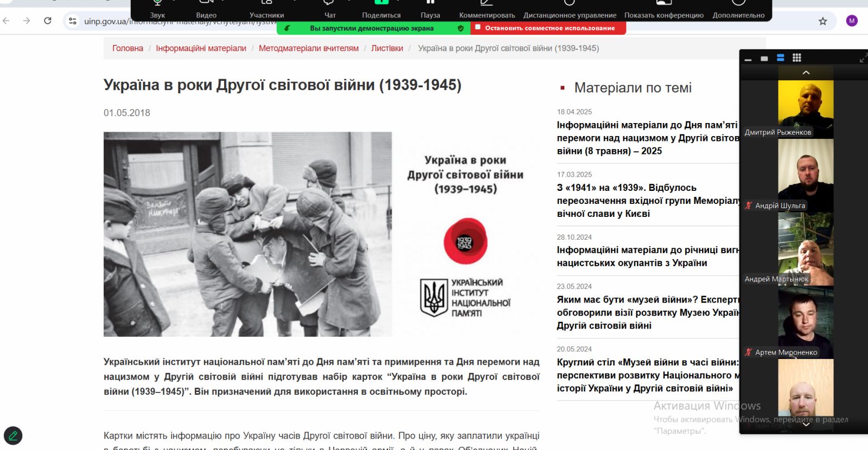868x450 pixels.
Task: Go to Головна breadcrumb
Action: (127, 48)
